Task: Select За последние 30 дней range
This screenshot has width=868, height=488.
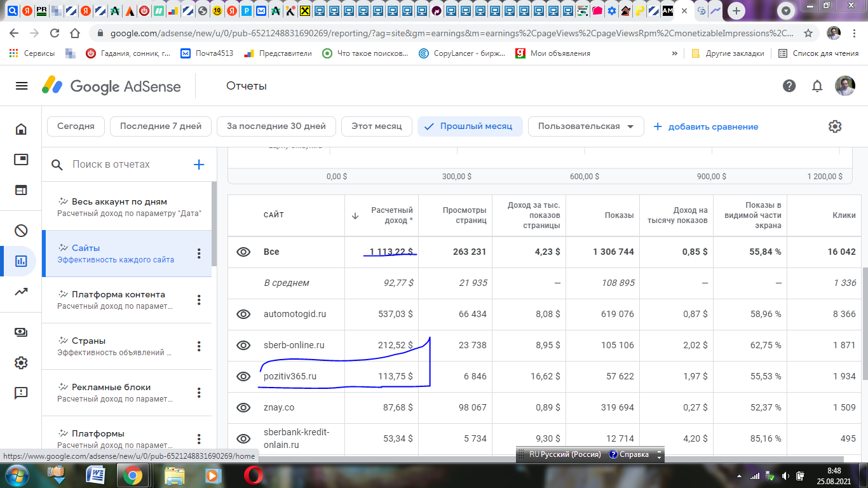Action: point(276,126)
